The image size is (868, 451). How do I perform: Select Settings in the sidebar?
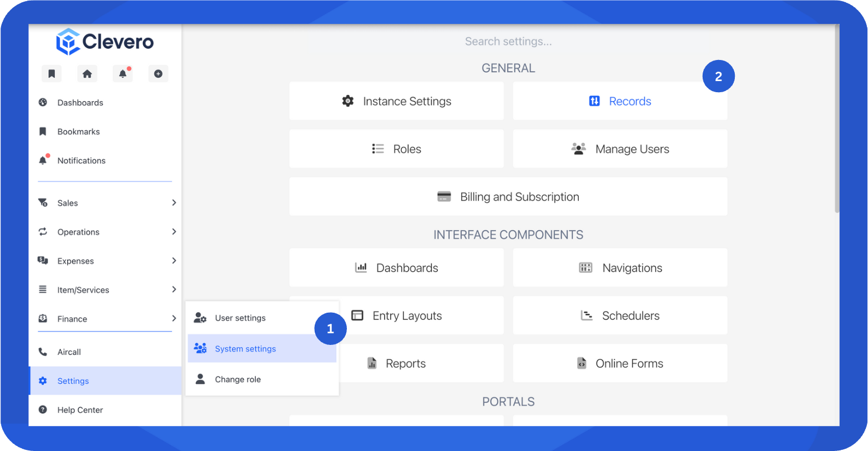coord(105,381)
